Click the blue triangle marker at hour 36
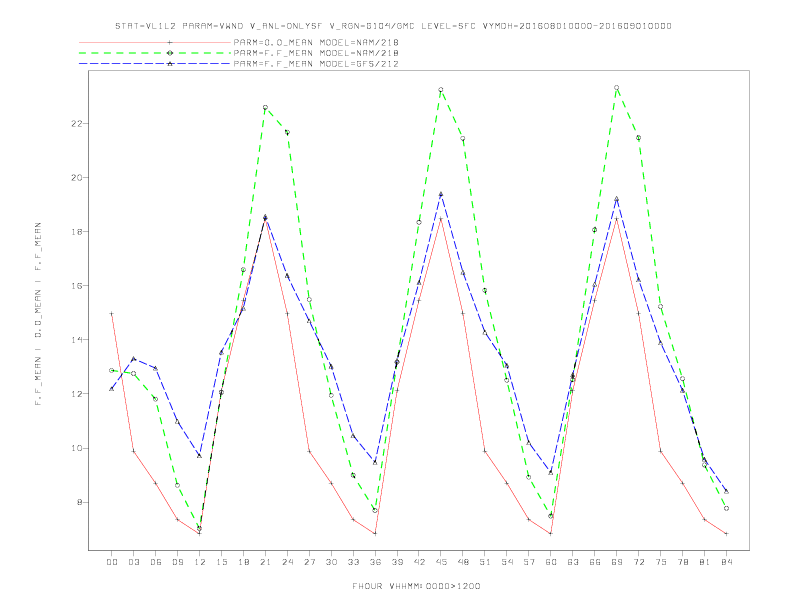The width and height of the screenshot is (792, 612). (375, 463)
